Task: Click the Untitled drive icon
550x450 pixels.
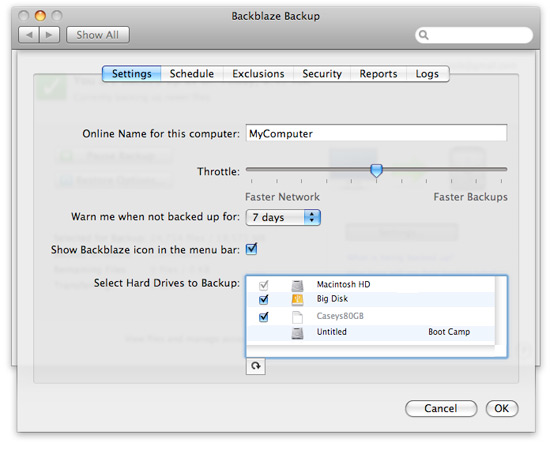Action: [297, 333]
